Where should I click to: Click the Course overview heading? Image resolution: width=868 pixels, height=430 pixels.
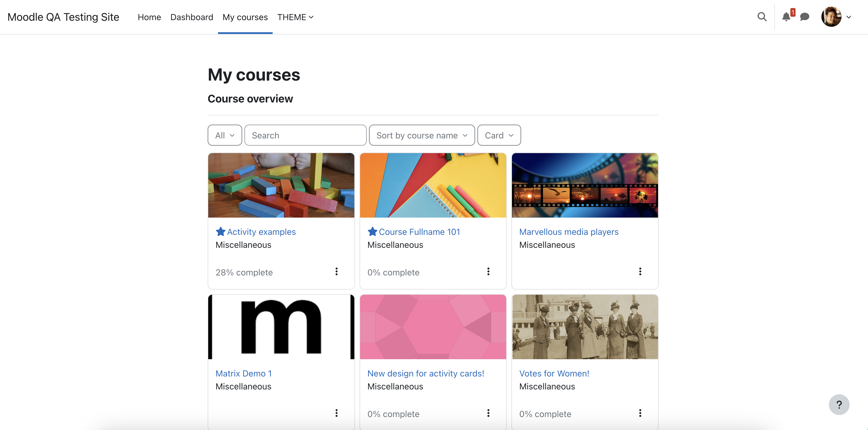pos(250,98)
